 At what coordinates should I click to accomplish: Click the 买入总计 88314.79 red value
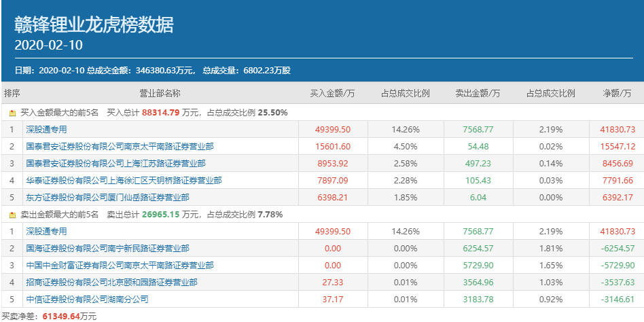tap(160, 113)
